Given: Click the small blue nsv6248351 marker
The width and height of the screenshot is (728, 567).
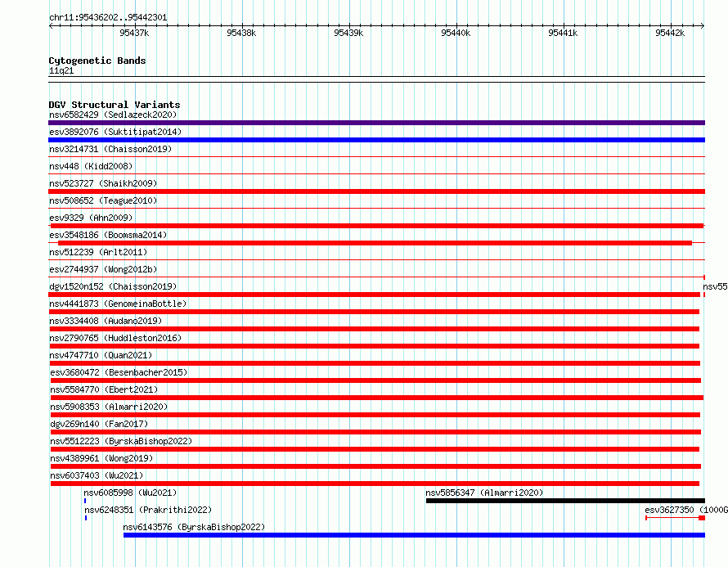Looking at the screenshot, I should pyautogui.click(x=86, y=518).
